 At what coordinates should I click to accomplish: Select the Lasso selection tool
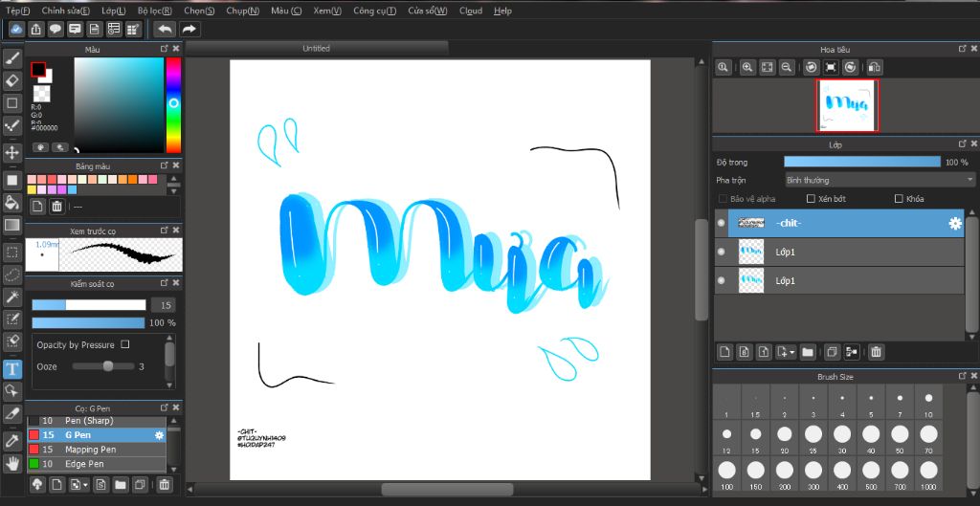pos(12,275)
